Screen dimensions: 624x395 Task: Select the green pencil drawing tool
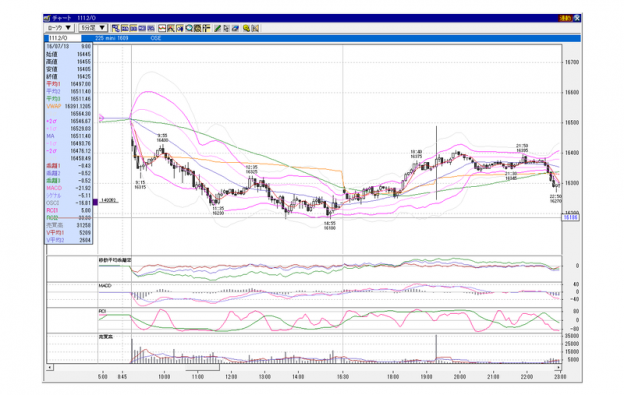click(217, 28)
